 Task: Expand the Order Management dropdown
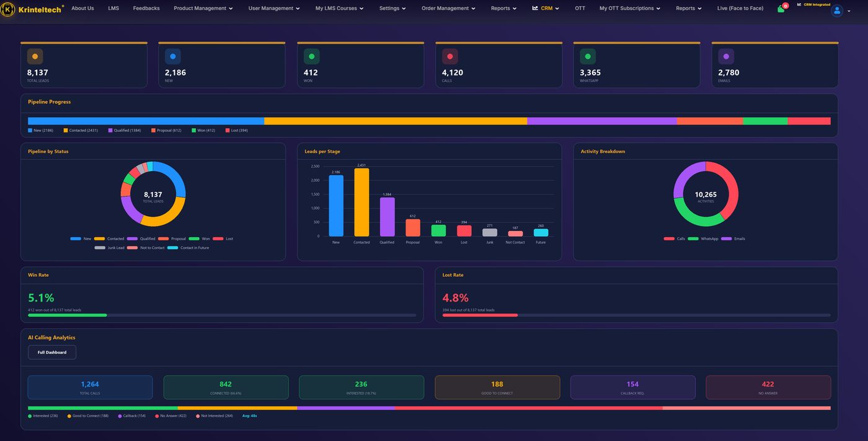coord(448,9)
